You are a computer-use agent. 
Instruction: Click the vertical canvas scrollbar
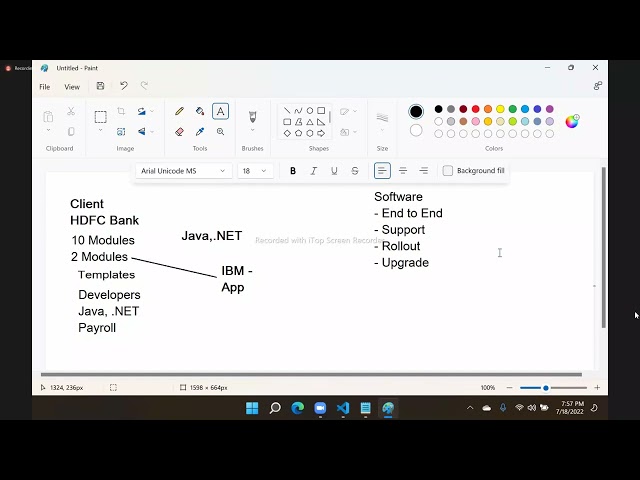pos(604,247)
